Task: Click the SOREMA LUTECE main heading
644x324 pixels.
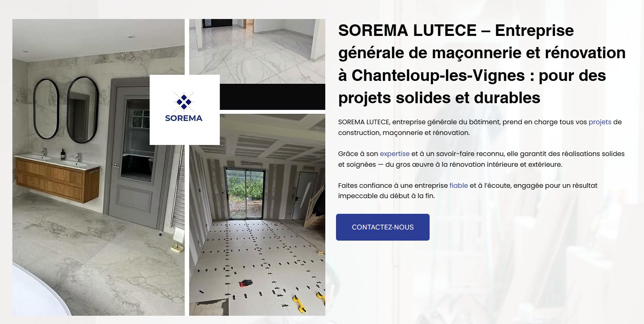Action: pos(482,64)
